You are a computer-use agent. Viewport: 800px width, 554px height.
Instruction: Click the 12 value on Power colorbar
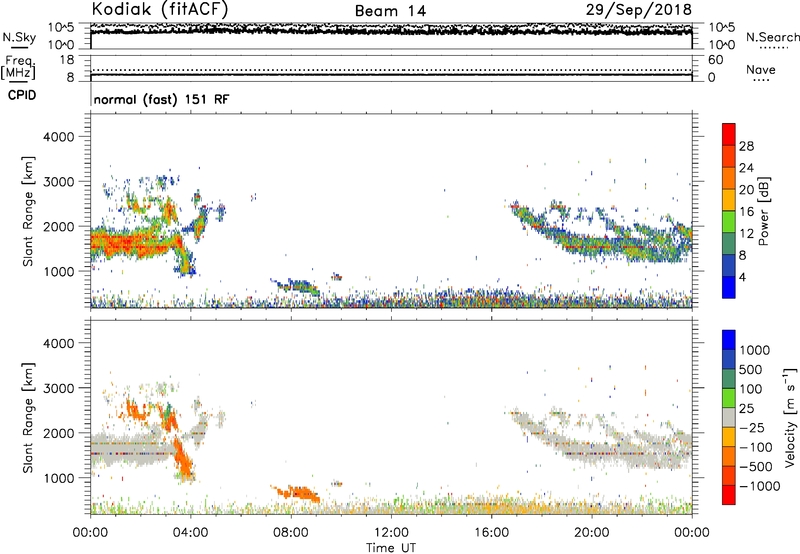click(x=746, y=234)
